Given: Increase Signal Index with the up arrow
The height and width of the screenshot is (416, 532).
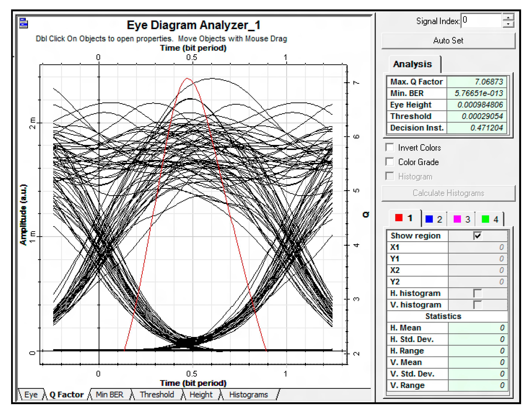Looking at the screenshot, I should (x=508, y=17).
